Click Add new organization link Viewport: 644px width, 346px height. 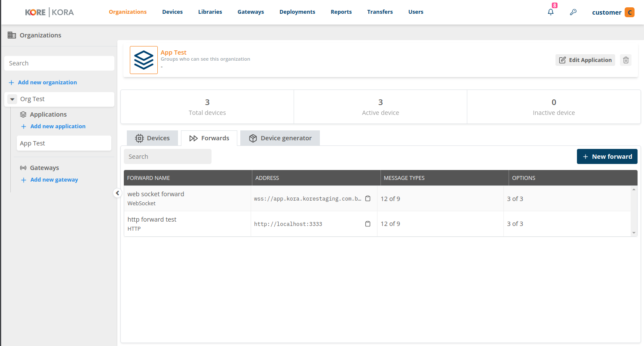pos(47,83)
